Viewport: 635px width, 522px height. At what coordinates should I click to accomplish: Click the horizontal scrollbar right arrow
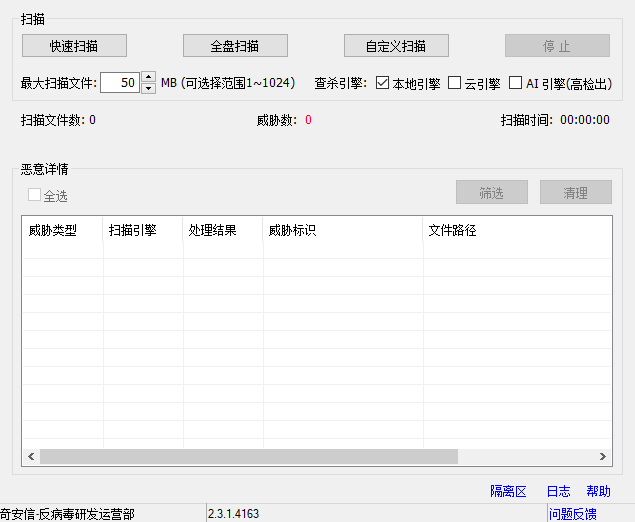click(603, 456)
